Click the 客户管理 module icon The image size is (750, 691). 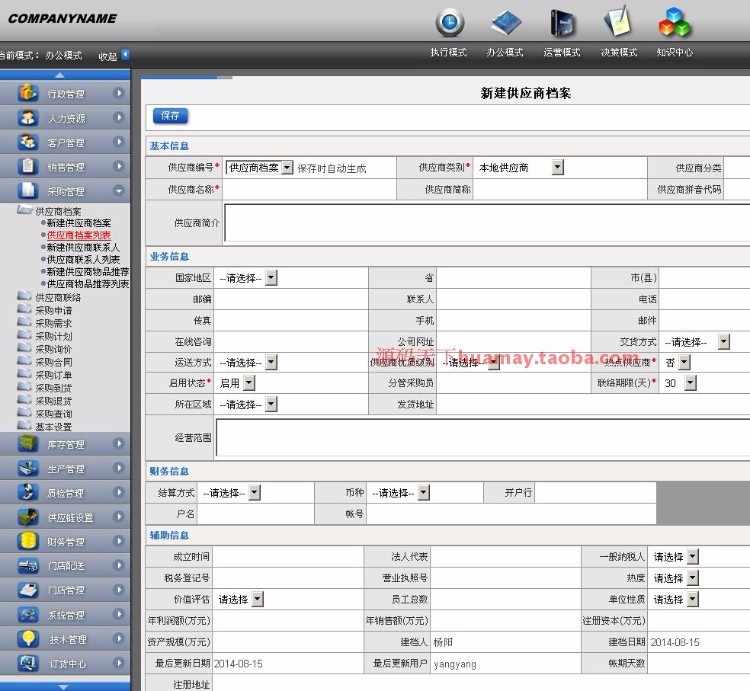pyautogui.click(x=28, y=142)
